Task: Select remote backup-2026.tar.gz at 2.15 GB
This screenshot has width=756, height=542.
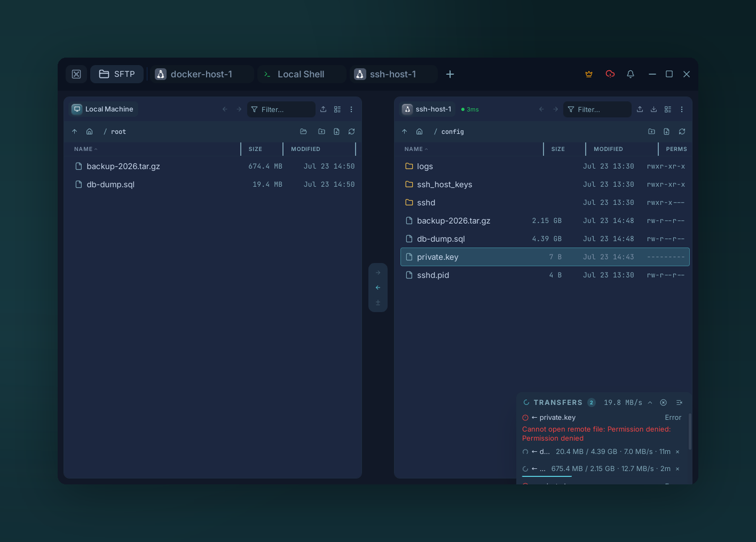Action: (x=545, y=220)
